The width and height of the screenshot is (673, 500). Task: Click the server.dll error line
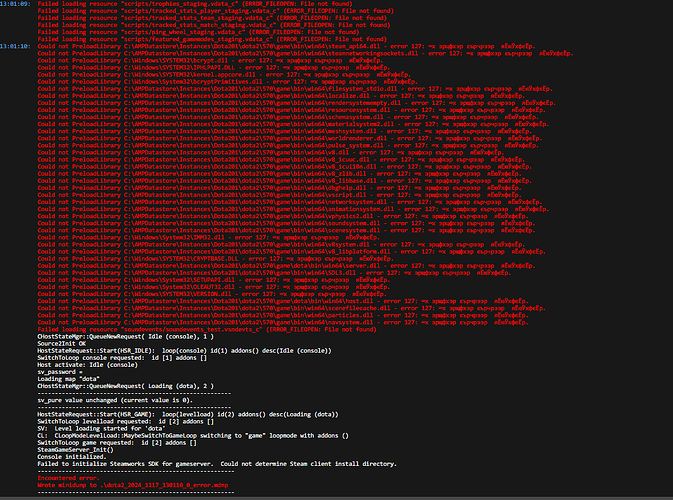pos(286,266)
